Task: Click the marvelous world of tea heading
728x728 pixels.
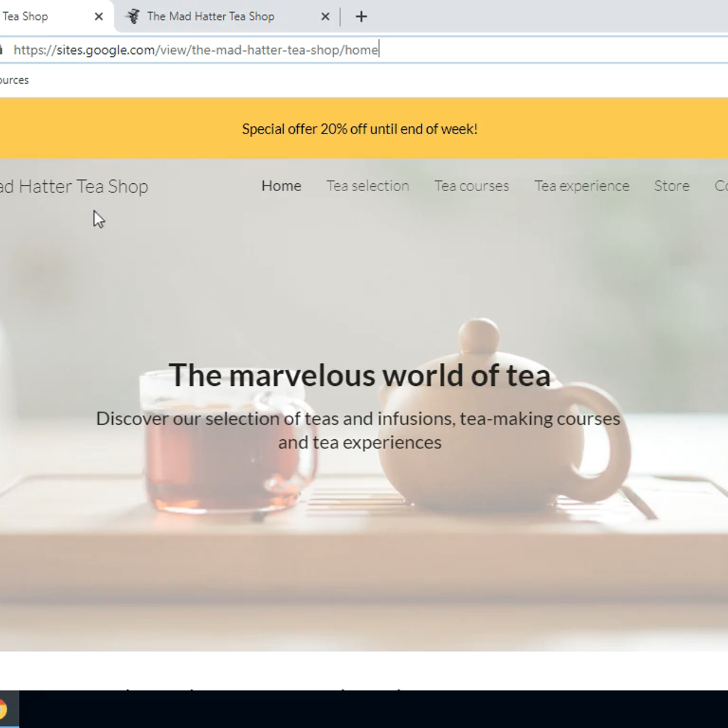Action: point(360,375)
